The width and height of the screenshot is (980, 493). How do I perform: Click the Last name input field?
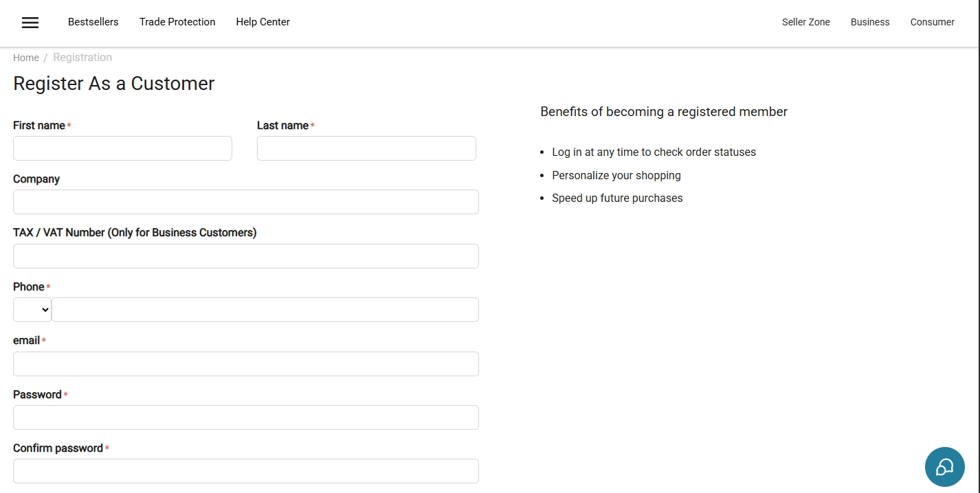tap(366, 148)
